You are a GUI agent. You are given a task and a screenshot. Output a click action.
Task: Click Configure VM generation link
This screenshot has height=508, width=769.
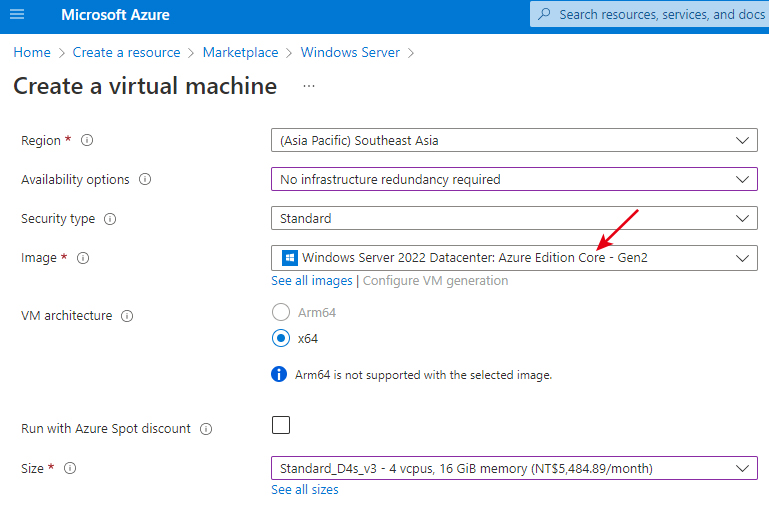[436, 281]
